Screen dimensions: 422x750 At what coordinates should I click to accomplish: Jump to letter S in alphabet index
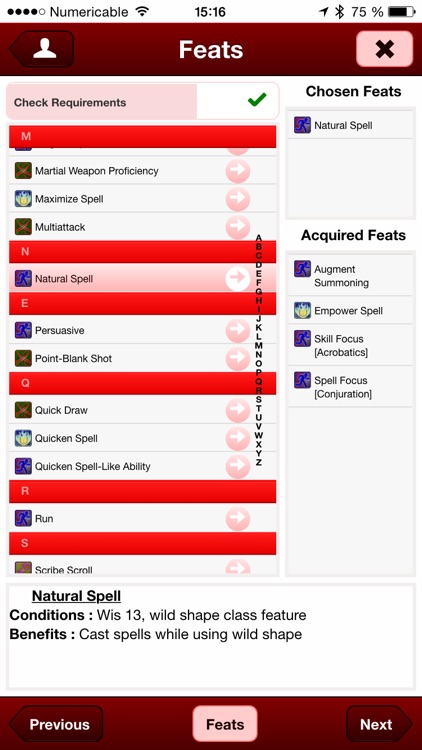tap(259, 399)
